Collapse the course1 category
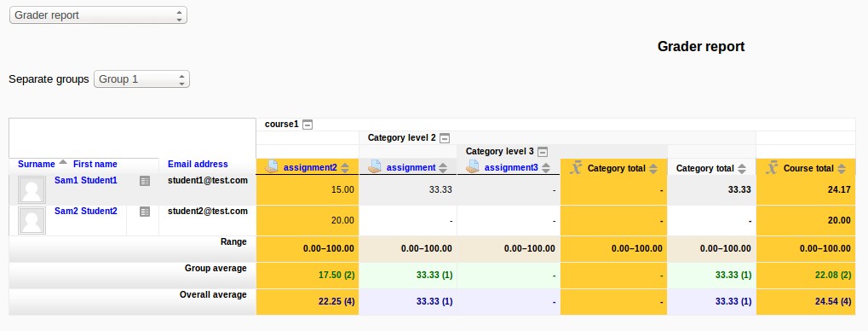 point(308,125)
